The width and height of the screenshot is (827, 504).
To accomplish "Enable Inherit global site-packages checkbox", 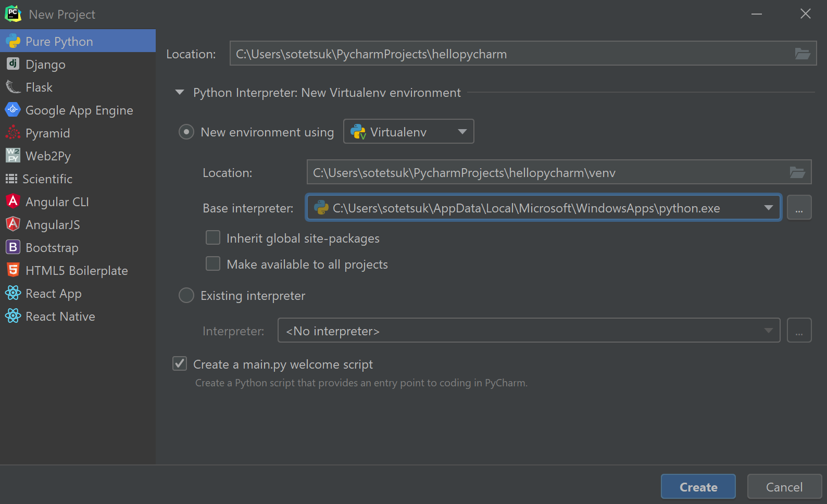I will point(213,237).
